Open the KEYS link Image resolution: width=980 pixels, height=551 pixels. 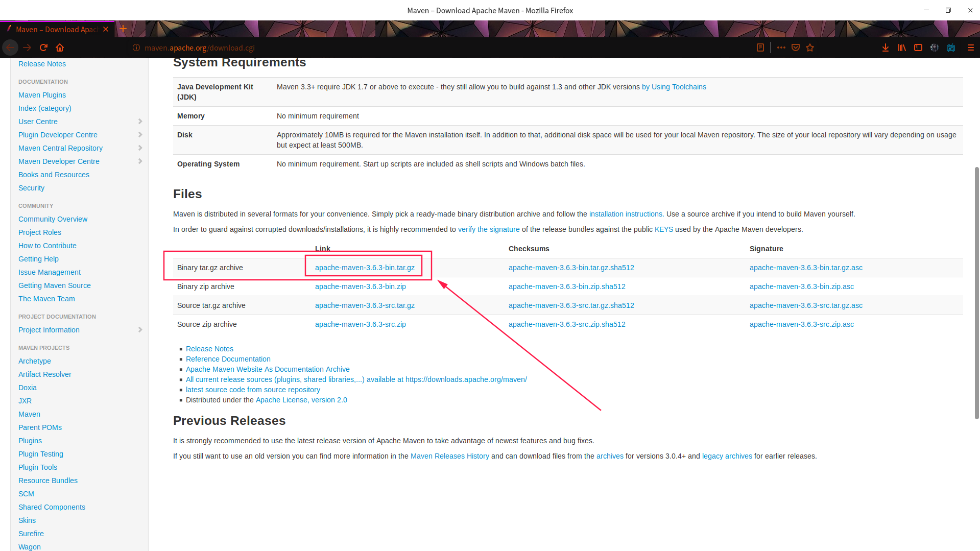click(664, 229)
